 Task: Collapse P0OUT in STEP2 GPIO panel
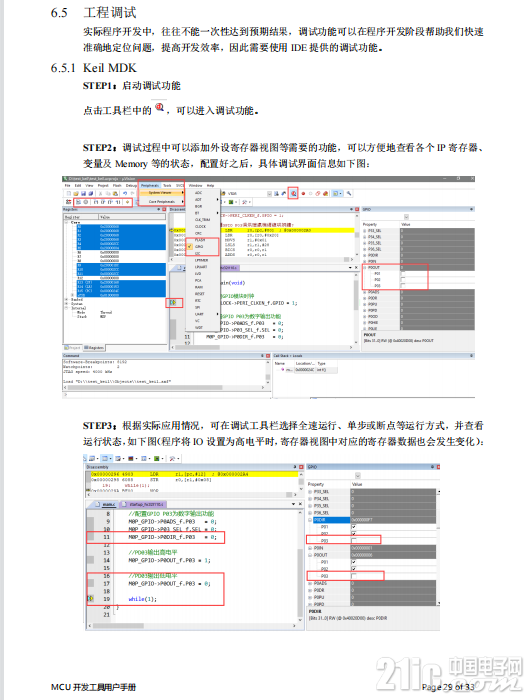click(365, 267)
